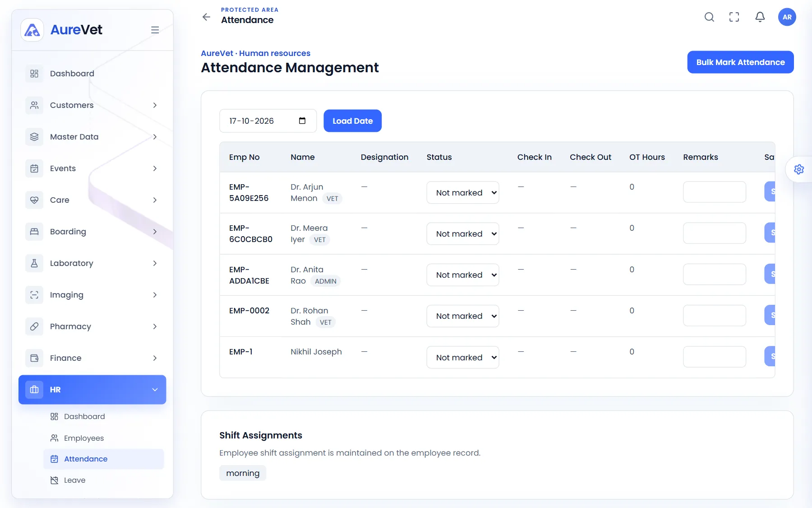The height and width of the screenshot is (508, 812).
Task: Click the AureVet logo icon
Action: 32,30
